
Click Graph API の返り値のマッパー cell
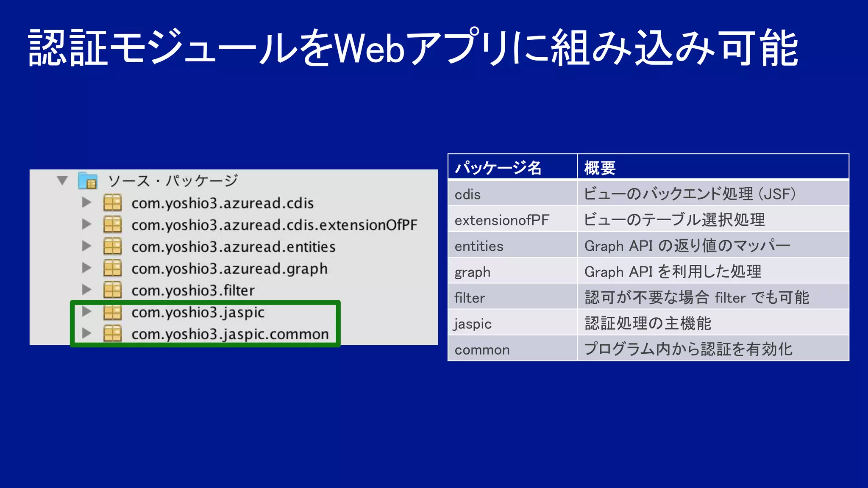[713, 245]
